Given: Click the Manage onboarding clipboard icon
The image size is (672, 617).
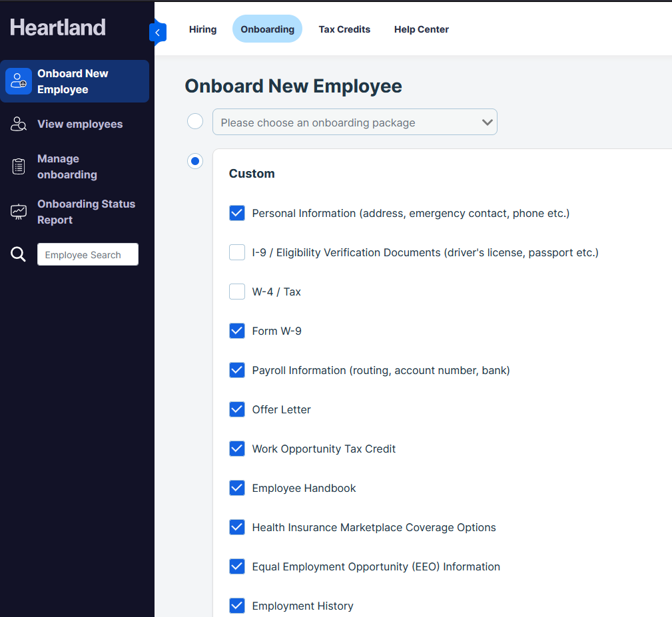Looking at the screenshot, I should (19, 166).
